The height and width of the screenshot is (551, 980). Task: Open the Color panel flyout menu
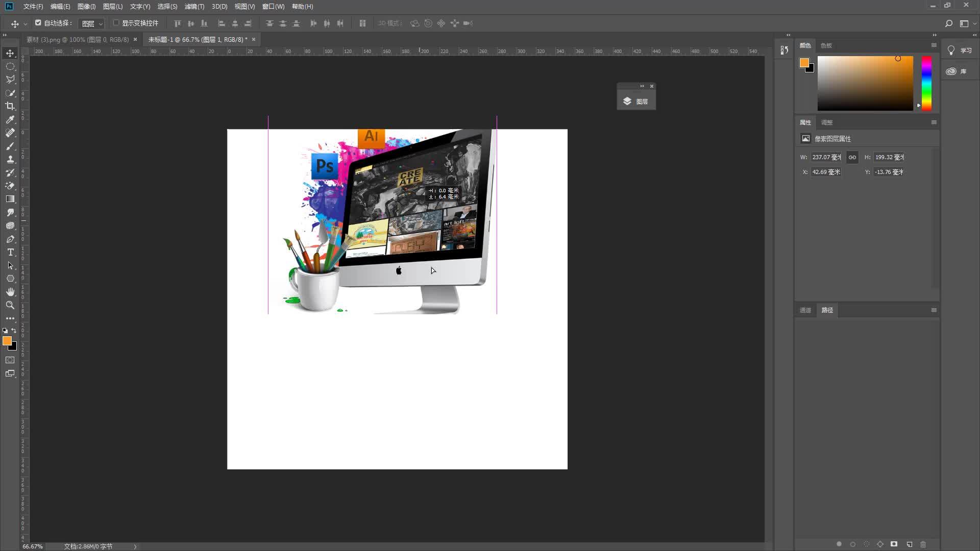point(934,45)
